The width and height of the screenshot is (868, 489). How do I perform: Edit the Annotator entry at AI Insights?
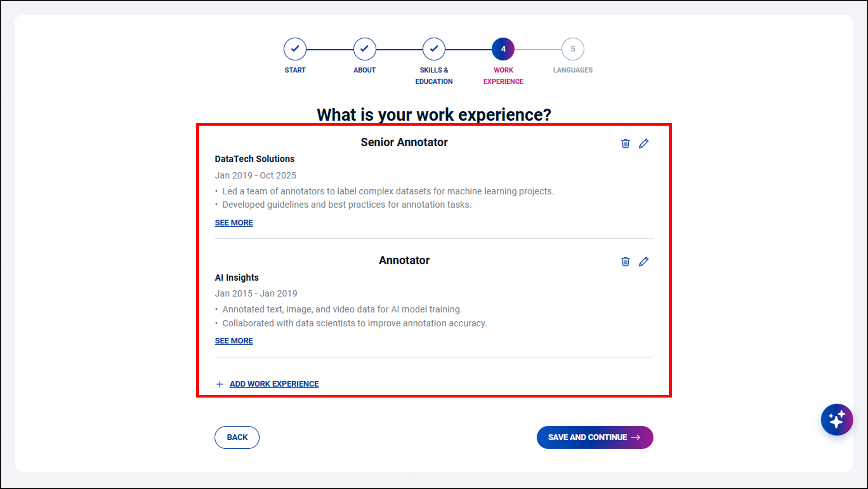tap(644, 262)
